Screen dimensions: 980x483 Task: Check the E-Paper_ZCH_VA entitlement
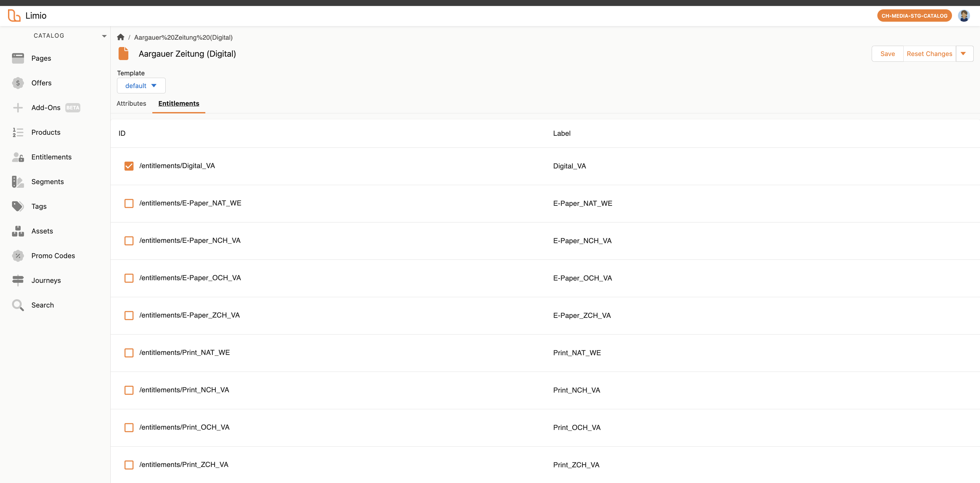tap(129, 315)
